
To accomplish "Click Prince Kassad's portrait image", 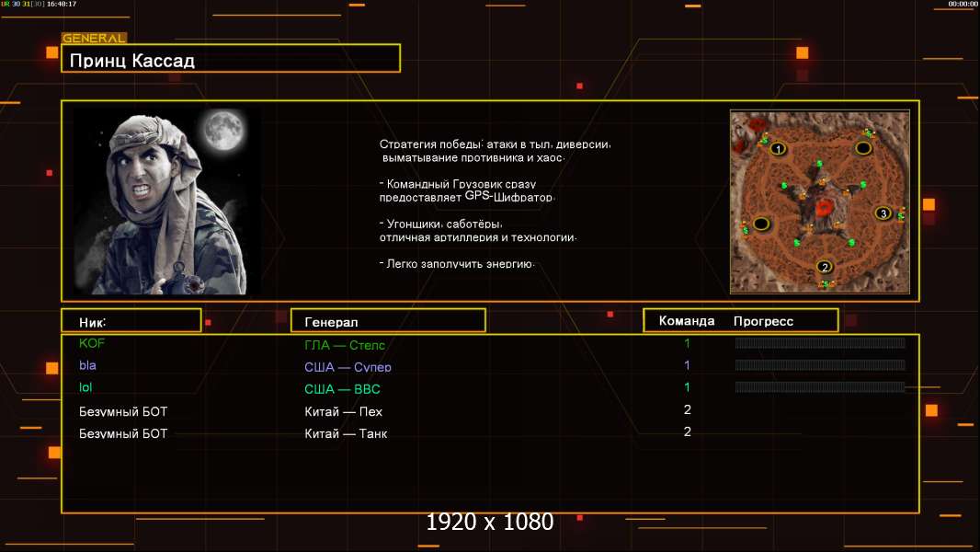I will 166,202.
